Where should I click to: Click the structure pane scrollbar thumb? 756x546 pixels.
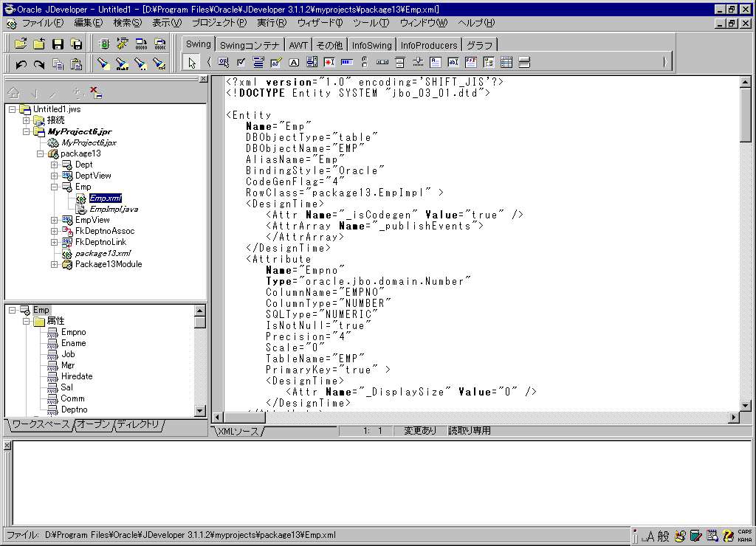200,322
